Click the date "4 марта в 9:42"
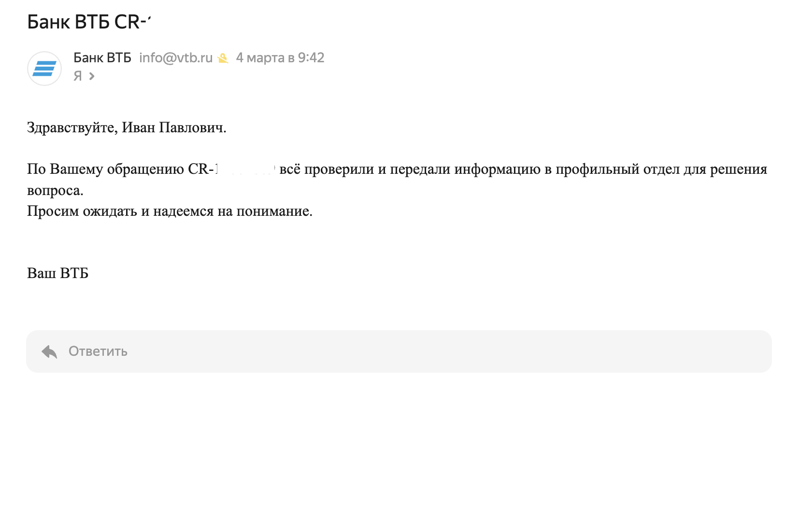 click(280, 58)
